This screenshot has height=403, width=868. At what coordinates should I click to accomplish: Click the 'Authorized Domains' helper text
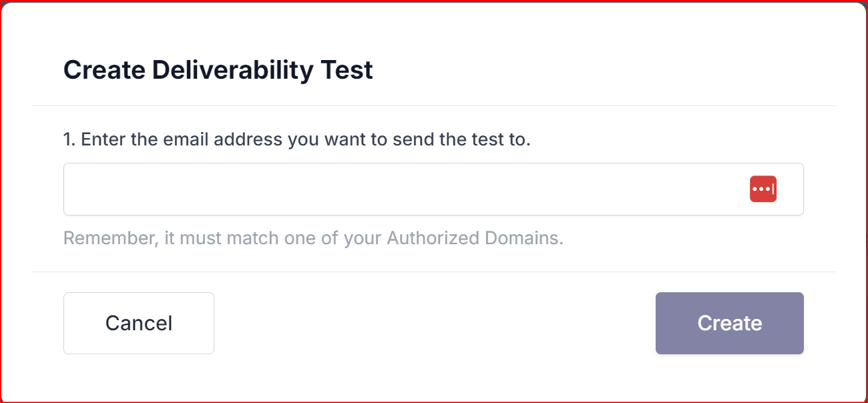475,238
